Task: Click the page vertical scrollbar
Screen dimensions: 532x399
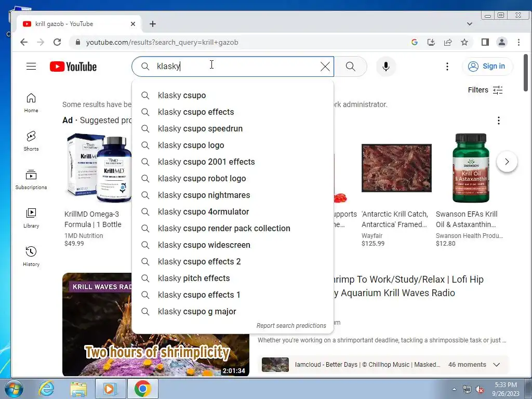Action: 526,73
